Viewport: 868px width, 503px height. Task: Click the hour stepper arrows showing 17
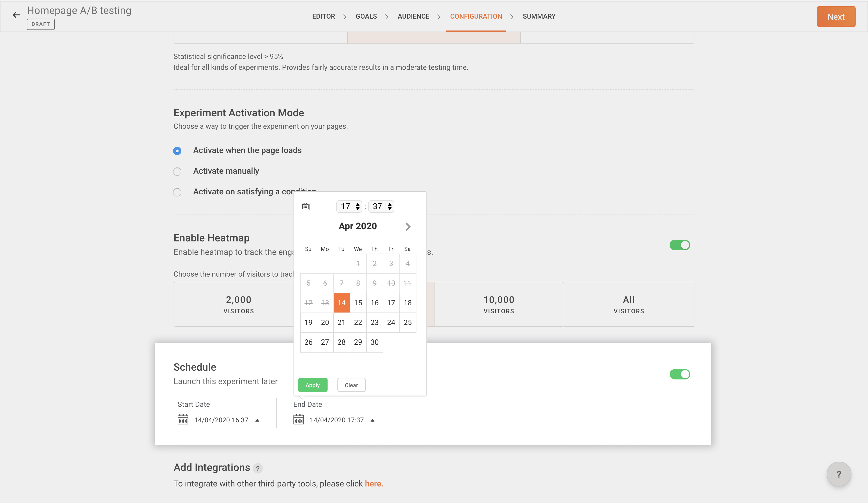click(358, 206)
